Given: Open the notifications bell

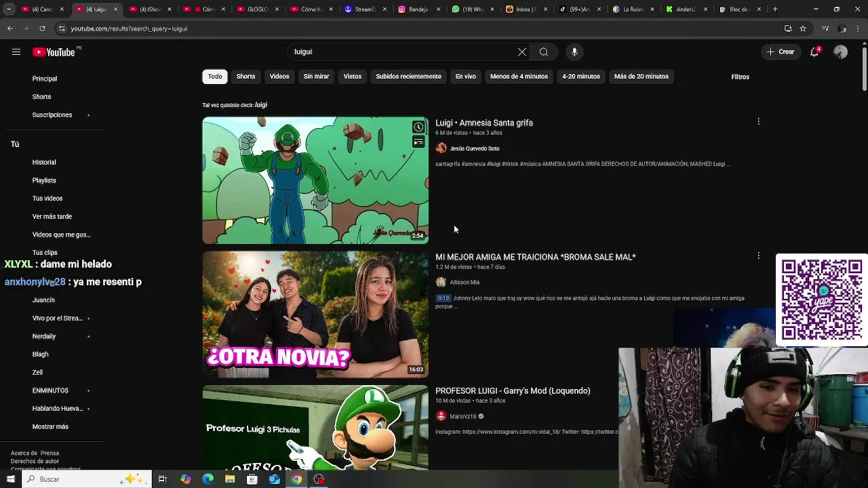Looking at the screenshot, I should [x=814, y=52].
